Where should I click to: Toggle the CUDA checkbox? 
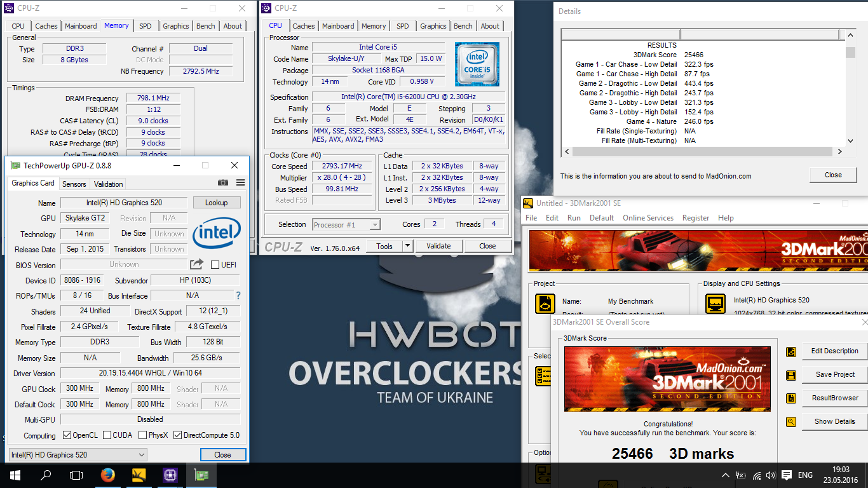point(107,435)
